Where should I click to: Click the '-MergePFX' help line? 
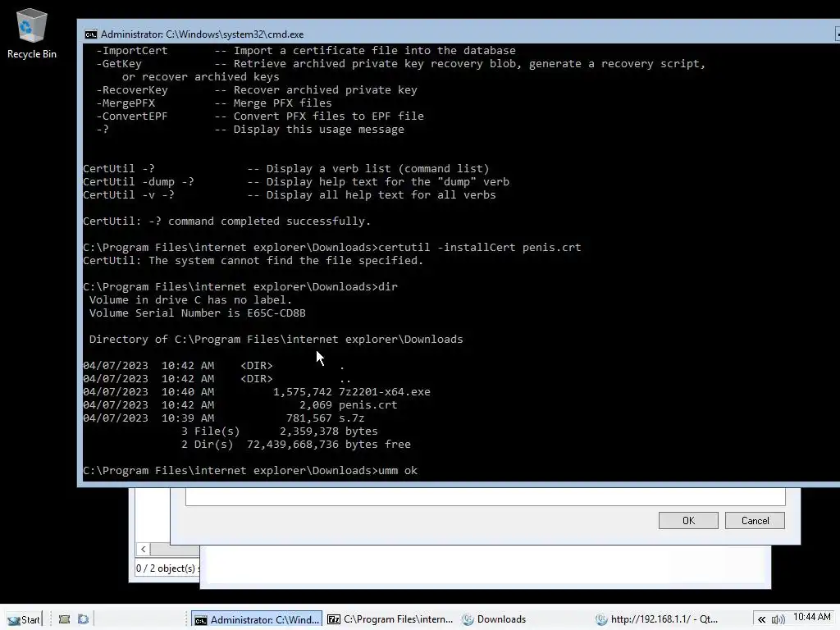214,103
